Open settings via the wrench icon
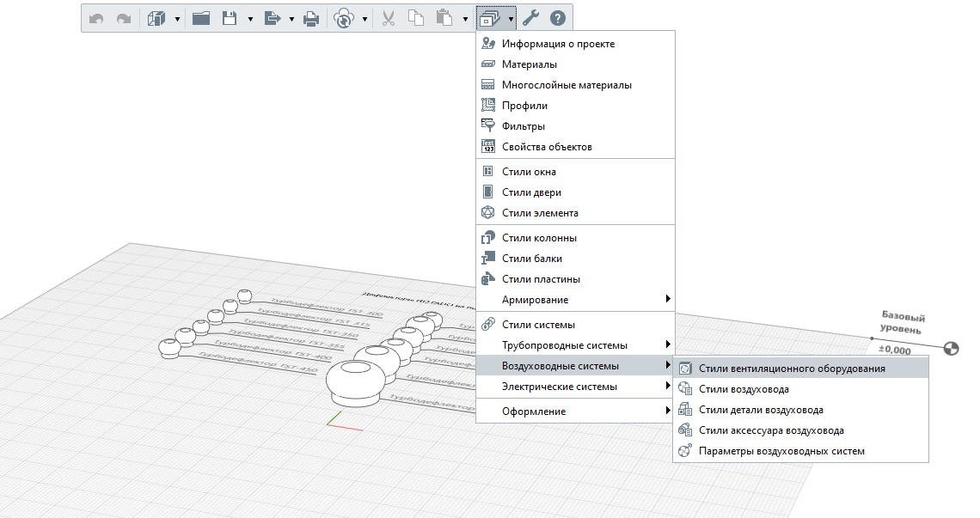The height and width of the screenshot is (518, 980). tap(531, 18)
